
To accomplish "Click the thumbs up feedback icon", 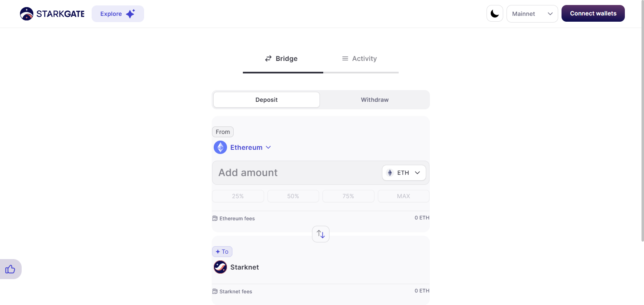I will pyautogui.click(x=10, y=269).
